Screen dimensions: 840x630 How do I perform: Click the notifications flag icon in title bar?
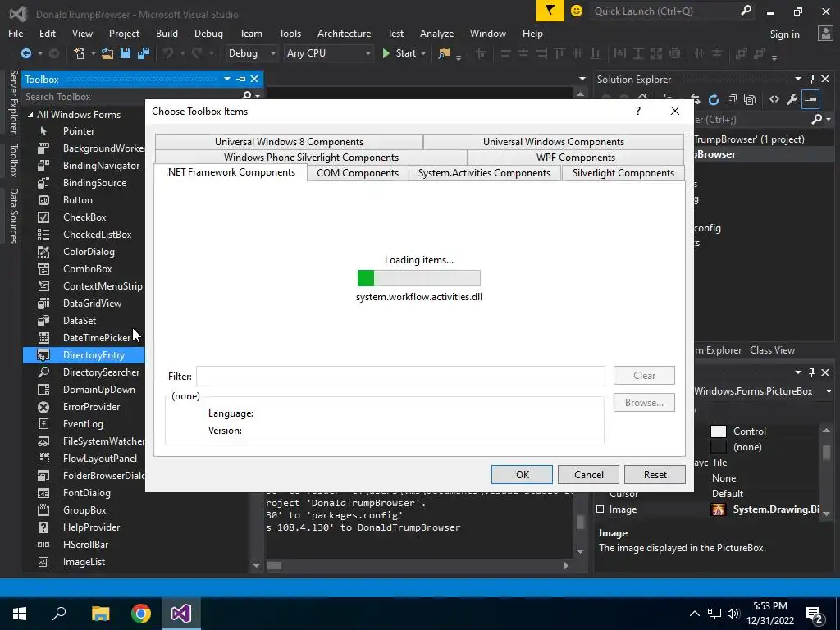[550, 11]
